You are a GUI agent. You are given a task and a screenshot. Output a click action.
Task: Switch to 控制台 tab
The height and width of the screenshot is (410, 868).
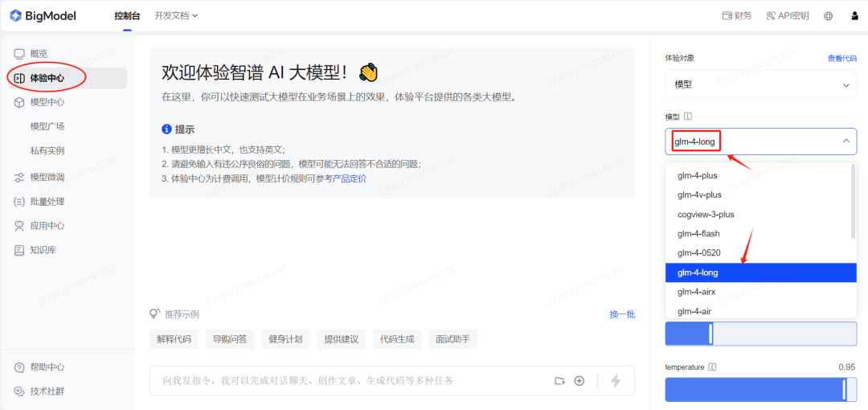(x=127, y=15)
